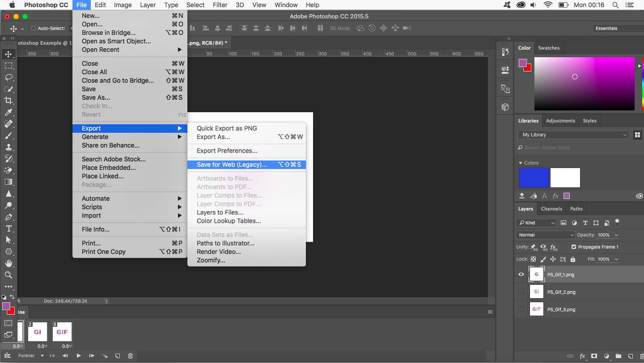This screenshot has height=363, width=644.
Task: Add layer mask icon
Action: tap(594, 356)
